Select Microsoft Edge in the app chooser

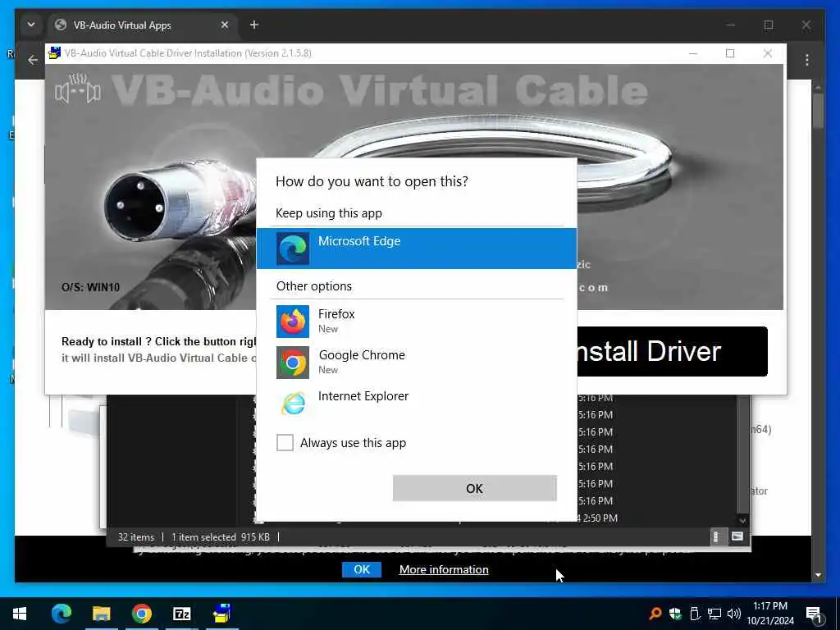(416, 248)
